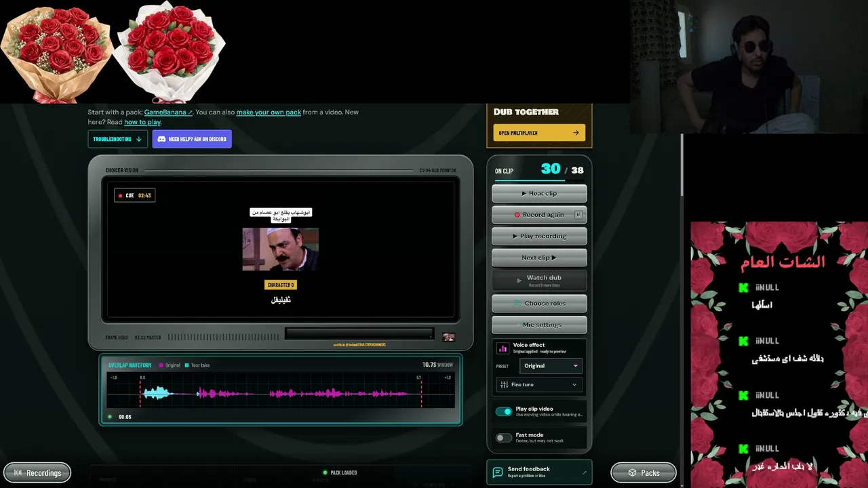The image size is (868, 488).
Task: Open the Recordings panel
Action: 37,473
